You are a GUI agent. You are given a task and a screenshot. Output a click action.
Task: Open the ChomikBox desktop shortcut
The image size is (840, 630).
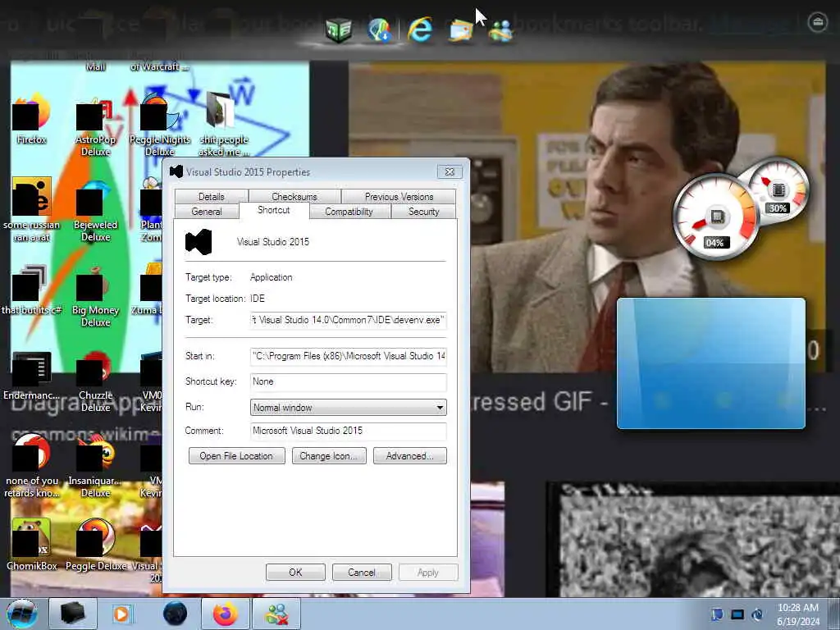[31, 545]
